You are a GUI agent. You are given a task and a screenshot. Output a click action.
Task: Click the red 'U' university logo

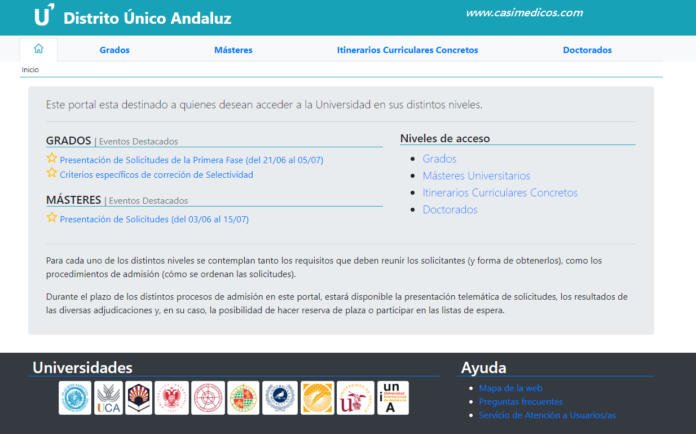click(355, 398)
